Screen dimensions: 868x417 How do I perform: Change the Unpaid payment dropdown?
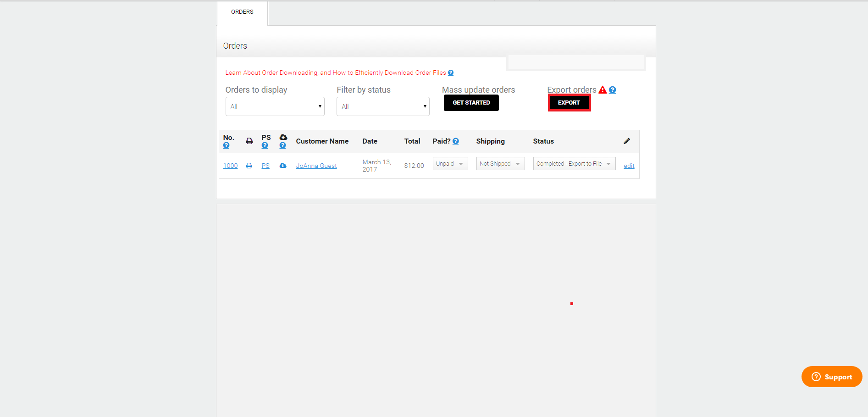pos(450,164)
